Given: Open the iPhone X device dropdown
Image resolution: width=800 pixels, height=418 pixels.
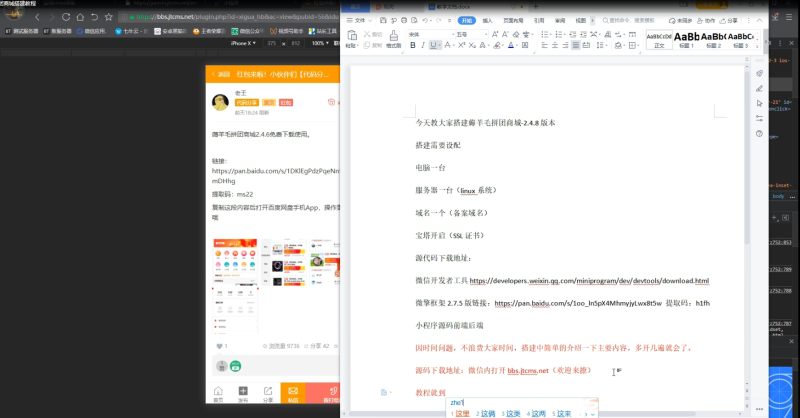Looking at the screenshot, I should point(243,43).
